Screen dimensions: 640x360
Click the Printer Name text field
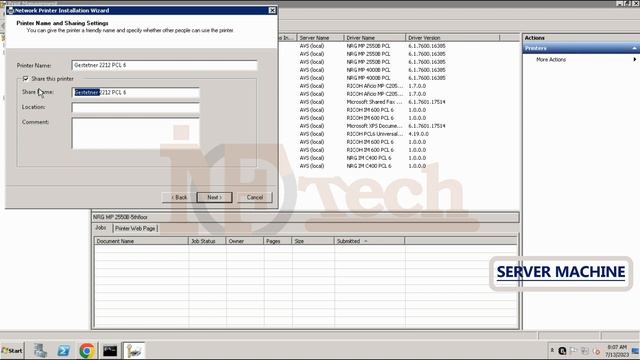click(164, 65)
